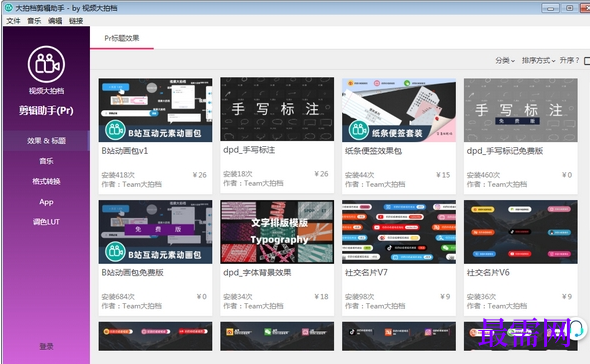Click title text B站动画包免费版
This screenshot has width=590, height=364.
coord(132,273)
